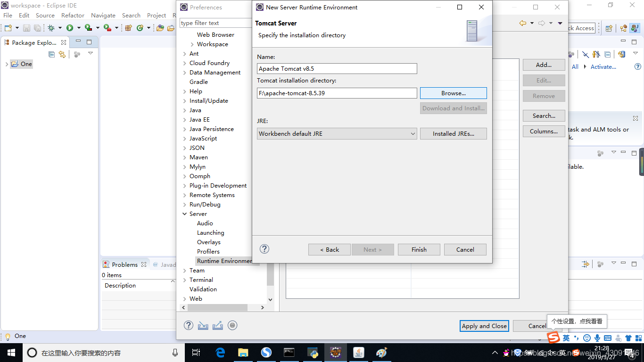Click the Sogou emoji smiley icon
Image resolution: width=644 pixels, height=362 pixels.
point(587,337)
